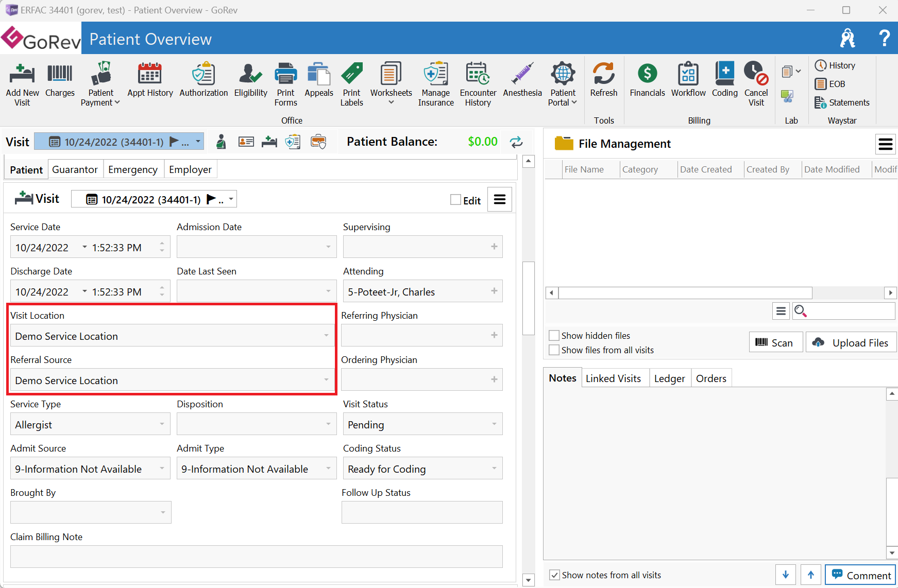Click Upload Files button
Image resolution: width=898 pixels, height=588 pixels.
point(851,342)
